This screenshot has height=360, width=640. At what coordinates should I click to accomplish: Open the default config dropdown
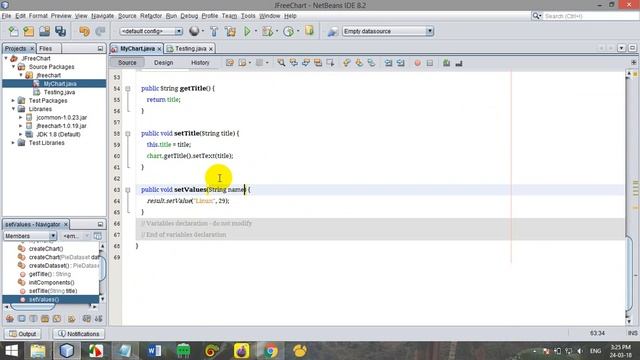point(151,31)
